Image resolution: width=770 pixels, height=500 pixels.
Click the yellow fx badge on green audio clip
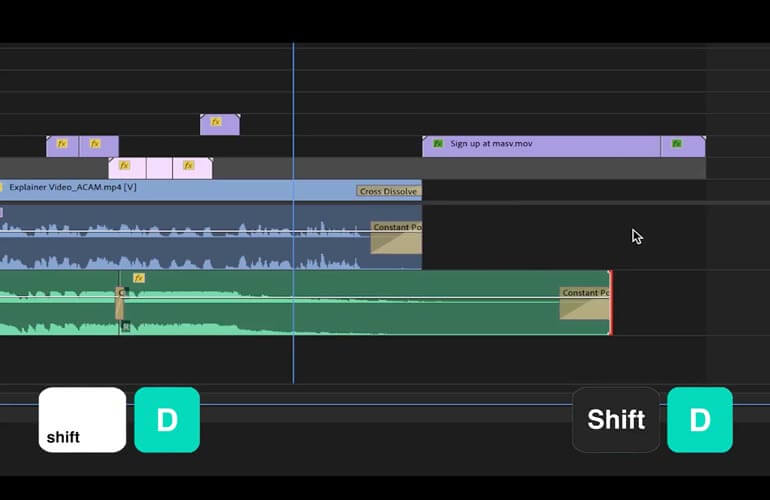pos(139,278)
